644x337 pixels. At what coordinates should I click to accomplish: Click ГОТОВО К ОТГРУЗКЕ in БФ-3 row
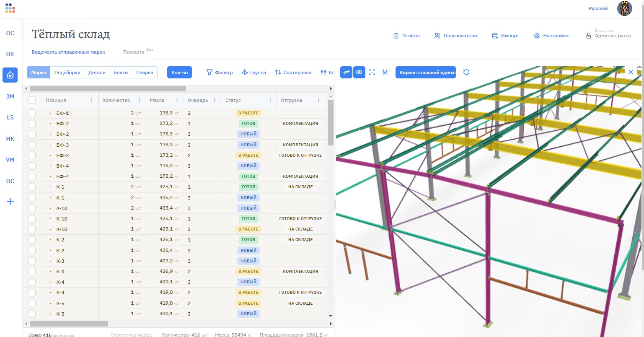300,156
